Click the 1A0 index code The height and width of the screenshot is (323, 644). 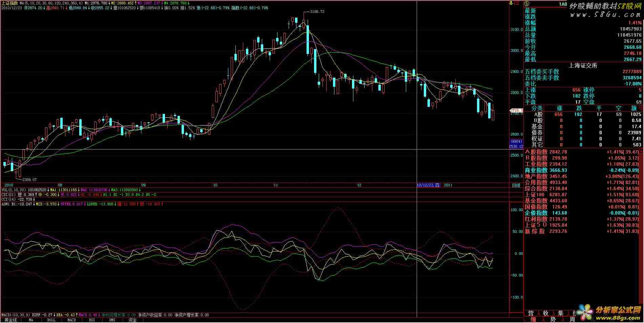[563, 4]
